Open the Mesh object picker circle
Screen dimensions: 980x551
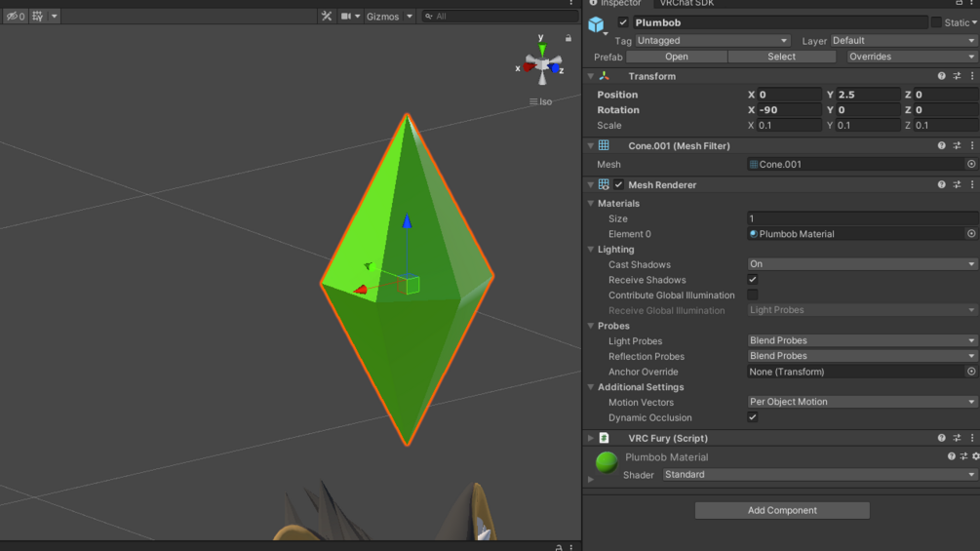click(971, 164)
